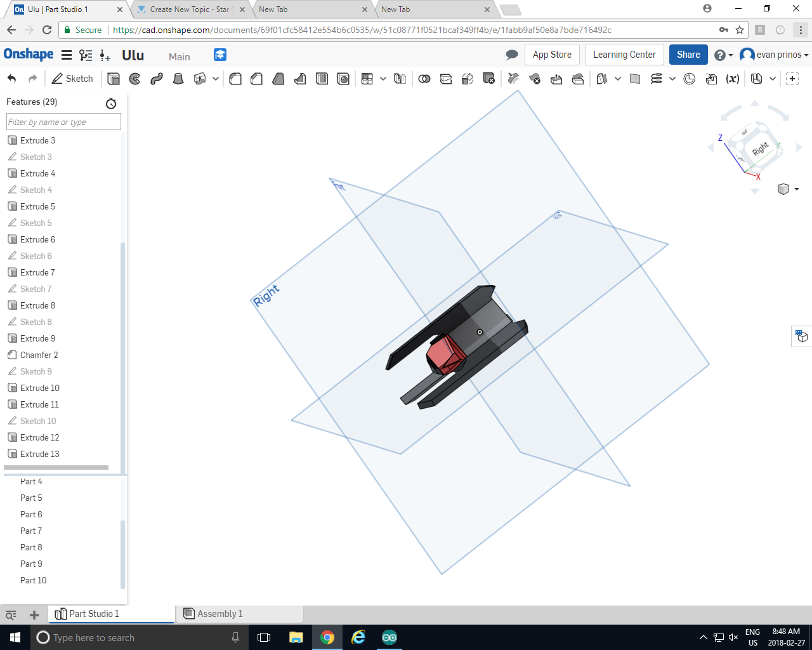The image size is (812, 650).
Task: Open the help menu dropdown
Action: [x=723, y=55]
